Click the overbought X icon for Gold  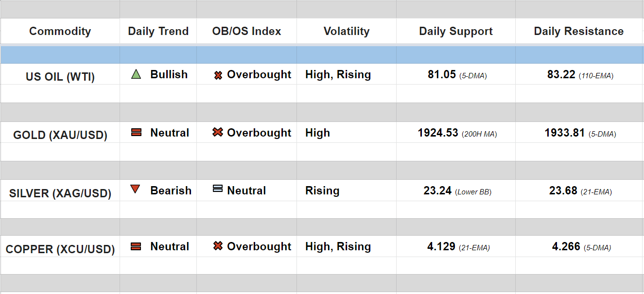point(218,132)
